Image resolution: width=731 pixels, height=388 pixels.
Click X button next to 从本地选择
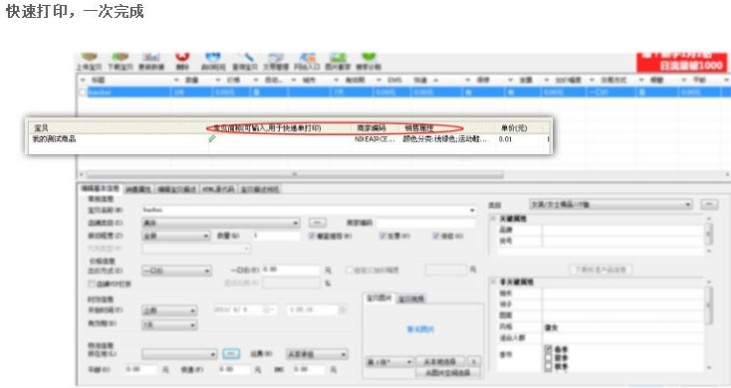[474, 362]
